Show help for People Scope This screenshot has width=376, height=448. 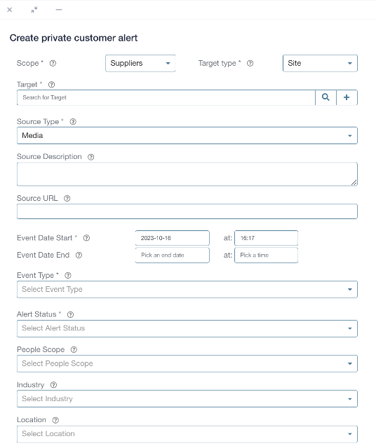click(74, 349)
